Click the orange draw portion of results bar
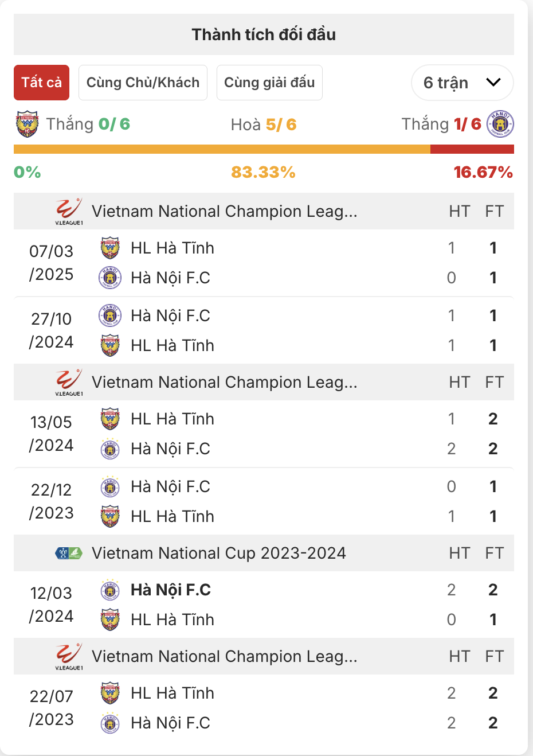Image resolution: width=533 pixels, height=756 pixels. point(222,149)
